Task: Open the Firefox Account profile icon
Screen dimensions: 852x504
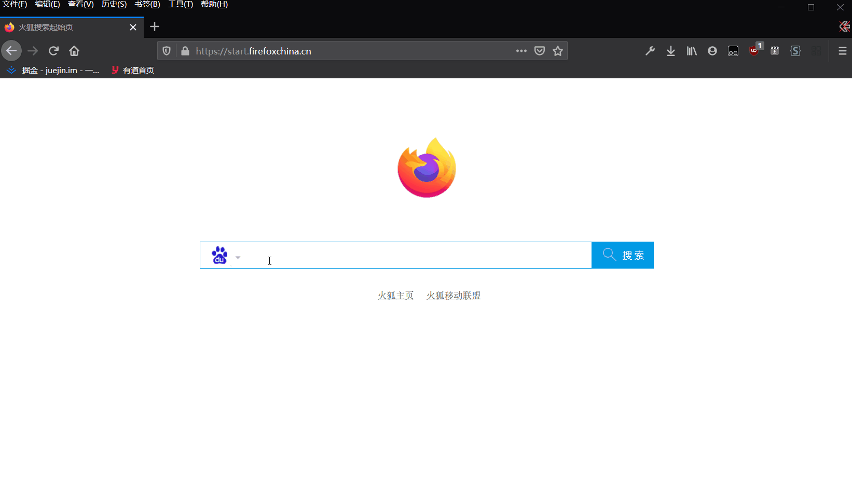Action: click(712, 51)
